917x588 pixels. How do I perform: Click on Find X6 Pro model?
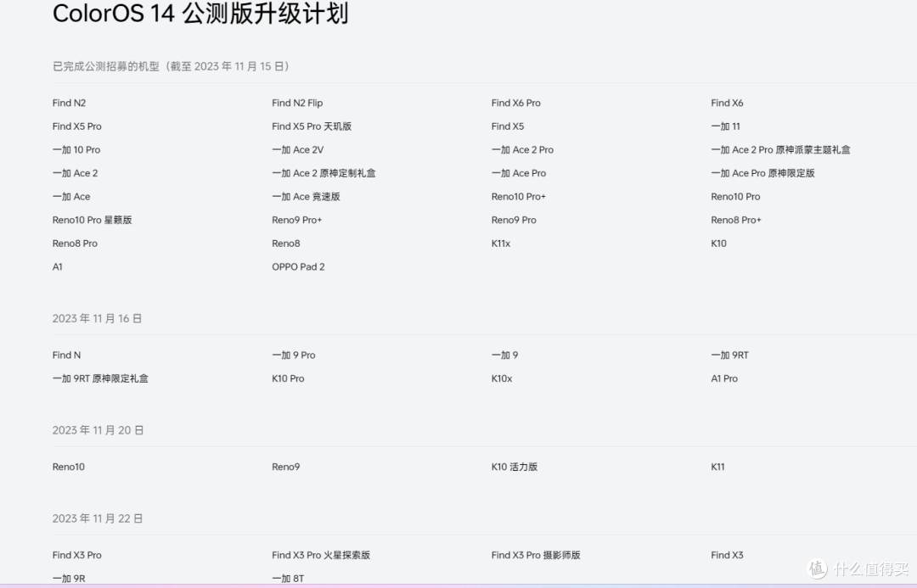click(x=515, y=103)
